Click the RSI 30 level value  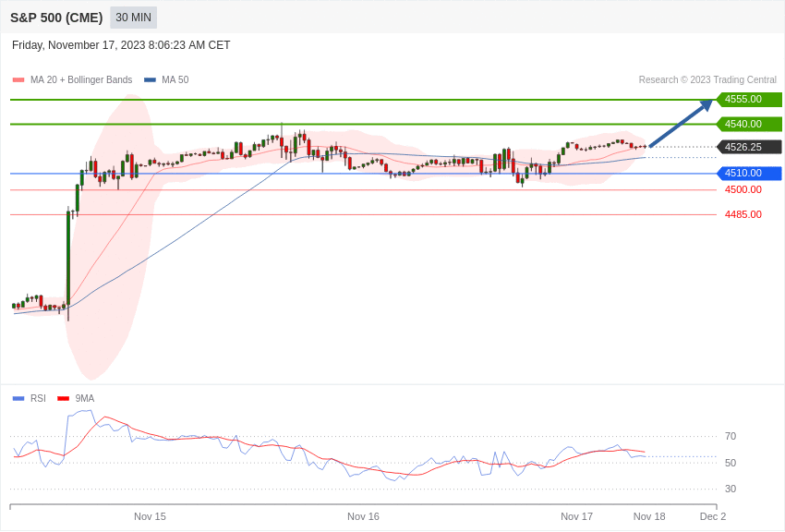[731, 489]
